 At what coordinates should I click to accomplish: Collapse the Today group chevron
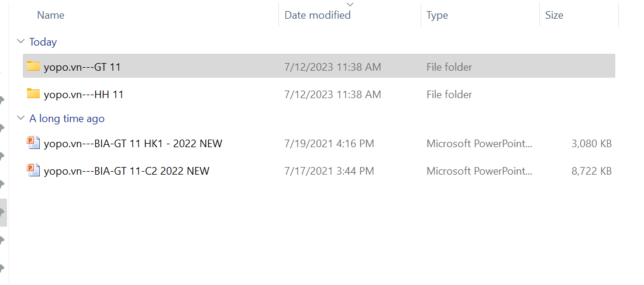(x=21, y=41)
